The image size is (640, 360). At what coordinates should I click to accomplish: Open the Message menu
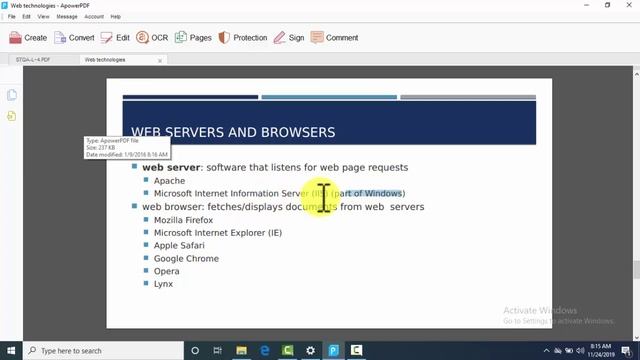click(67, 17)
